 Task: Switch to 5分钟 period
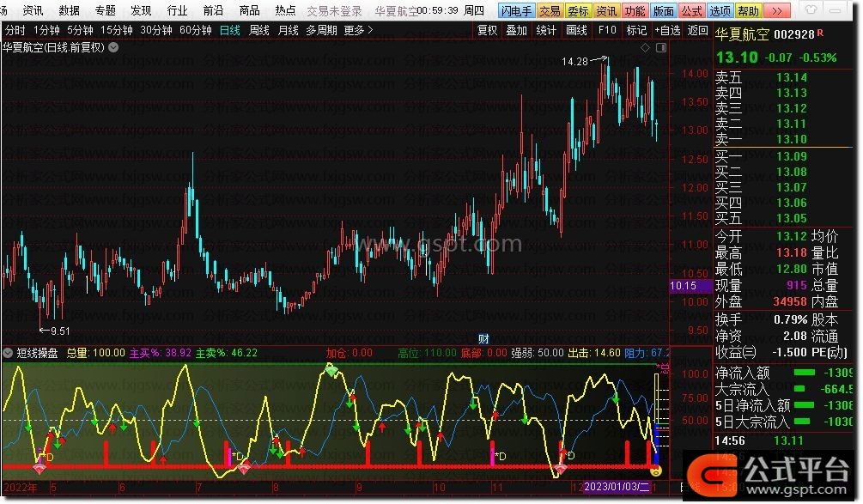coord(81,30)
